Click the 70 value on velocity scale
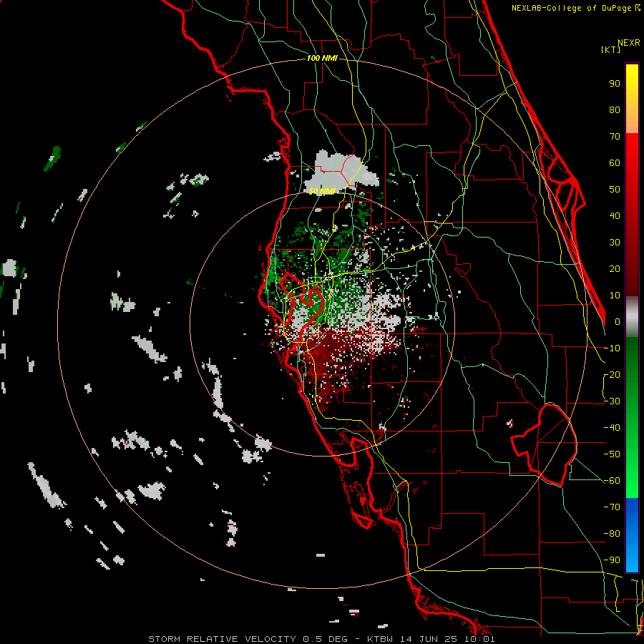The image size is (644, 644). (615, 137)
